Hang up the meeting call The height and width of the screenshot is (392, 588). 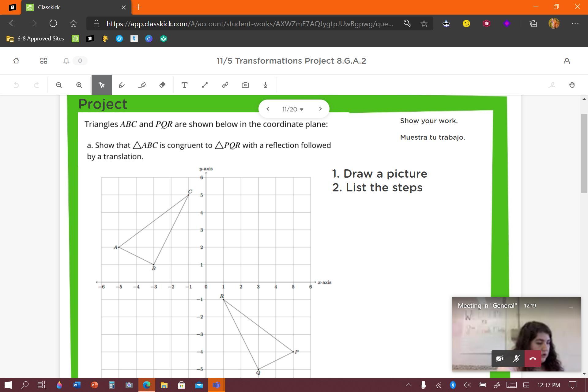coord(533,359)
